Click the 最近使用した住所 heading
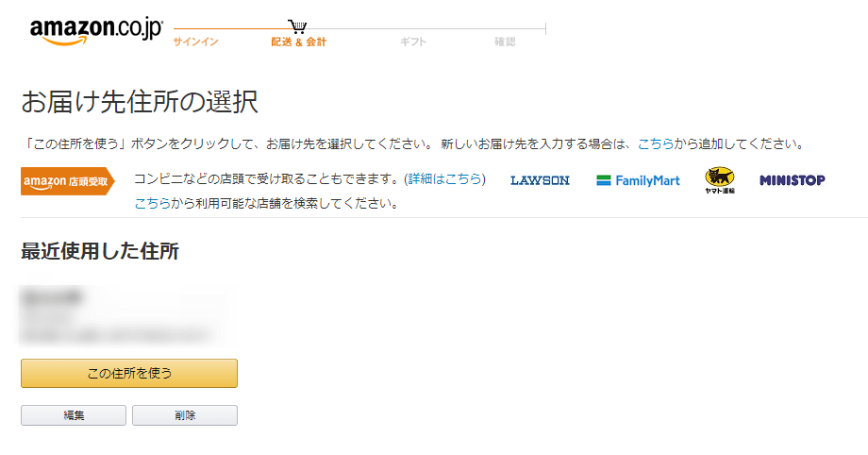This screenshot has height=455, width=868. point(100,251)
